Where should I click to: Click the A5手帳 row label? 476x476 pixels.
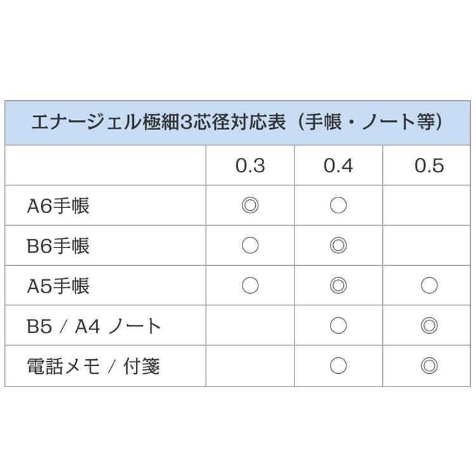pos(58,286)
